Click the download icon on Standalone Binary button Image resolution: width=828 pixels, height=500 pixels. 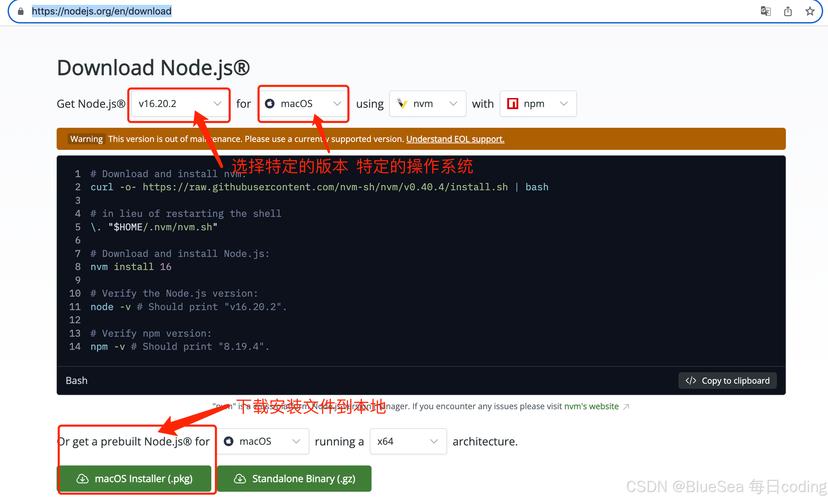(x=240, y=479)
